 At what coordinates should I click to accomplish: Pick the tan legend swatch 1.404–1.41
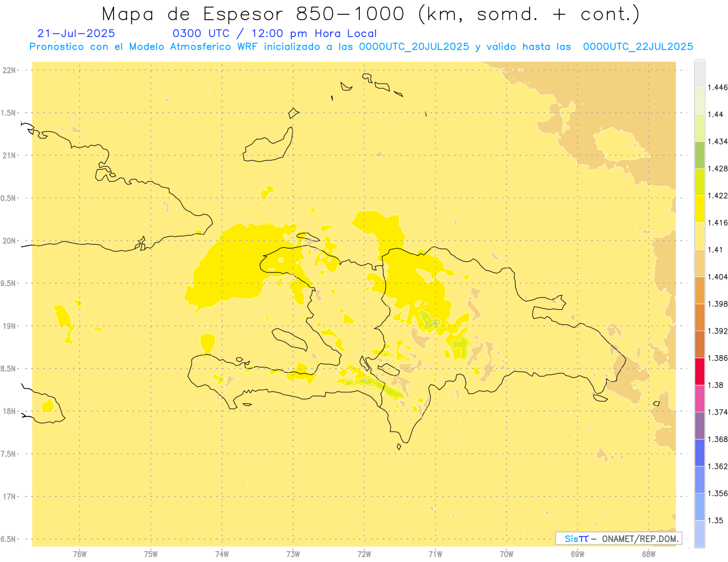pyautogui.click(x=699, y=263)
